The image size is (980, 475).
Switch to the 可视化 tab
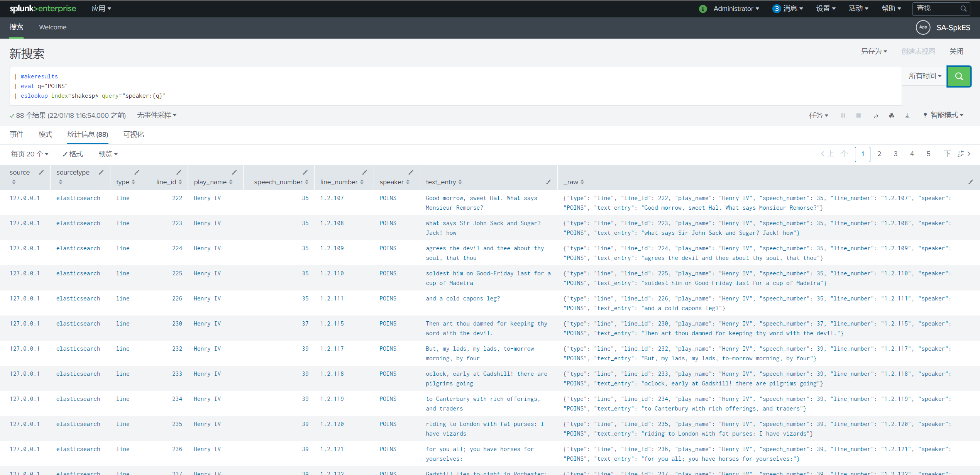pyautogui.click(x=134, y=134)
